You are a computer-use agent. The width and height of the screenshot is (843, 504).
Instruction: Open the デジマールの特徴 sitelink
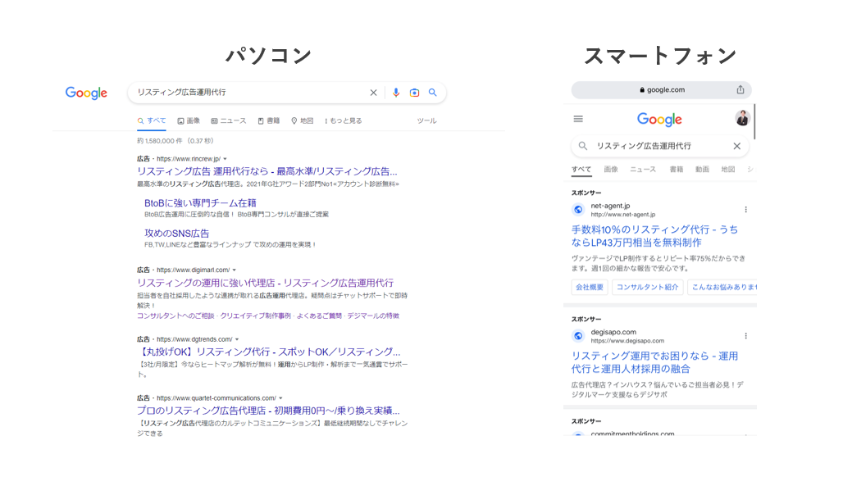pos(373,316)
